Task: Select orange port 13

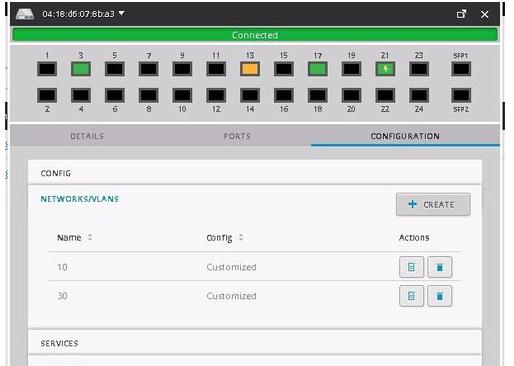Action: (x=250, y=69)
